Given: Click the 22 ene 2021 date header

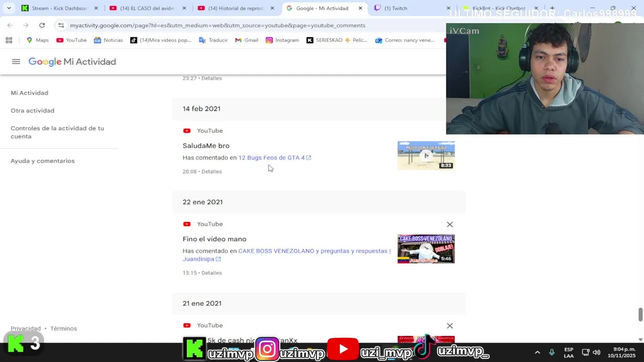Looking at the screenshot, I should (x=202, y=202).
